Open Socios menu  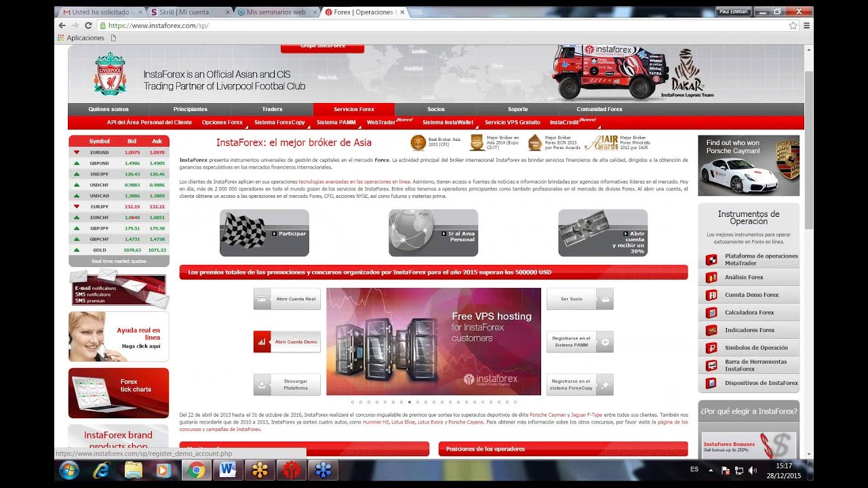(436, 109)
